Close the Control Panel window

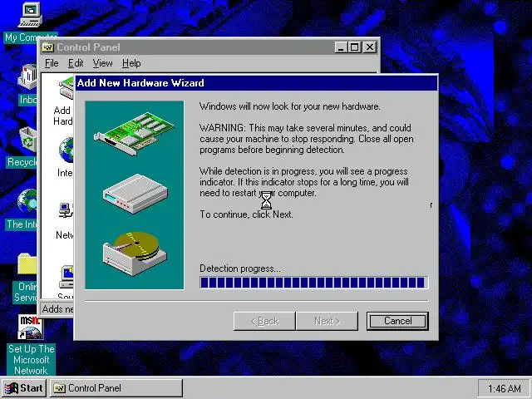point(370,47)
